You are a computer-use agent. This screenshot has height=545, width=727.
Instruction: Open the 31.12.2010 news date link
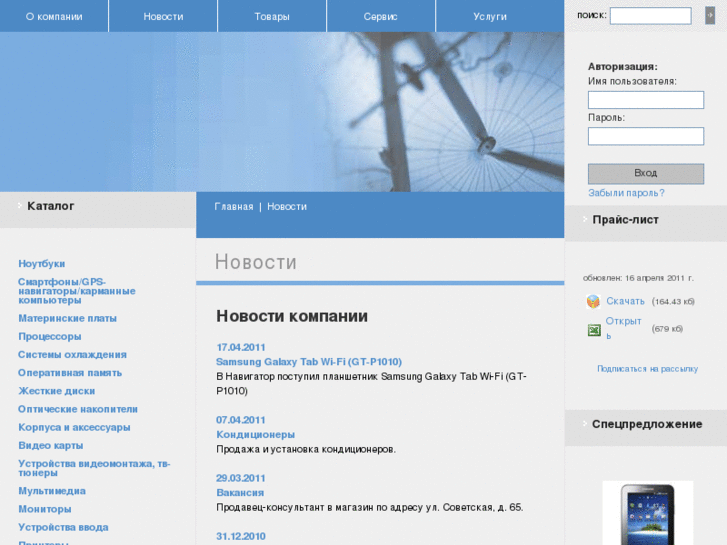(241, 537)
